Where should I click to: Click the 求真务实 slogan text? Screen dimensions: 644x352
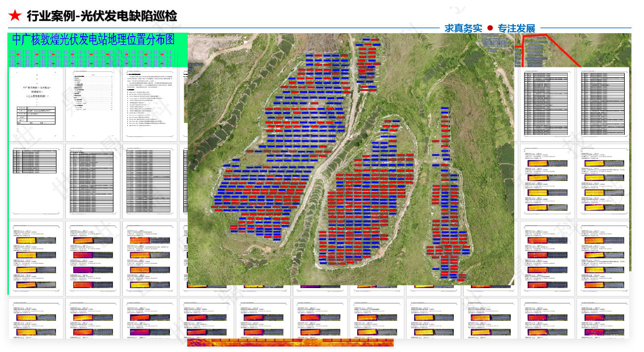coord(463,28)
